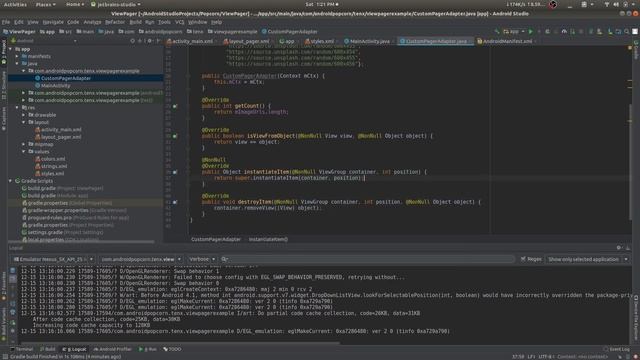The width and height of the screenshot is (640, 360).
Task: Open Show only selected application dropdown
Action: [587, 259]
